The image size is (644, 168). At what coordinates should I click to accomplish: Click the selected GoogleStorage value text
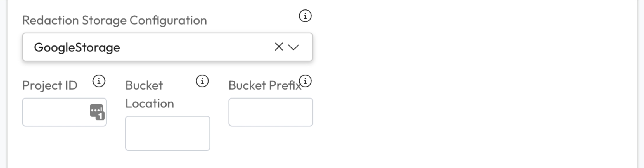pyautogui.click(x=77, y=47)
